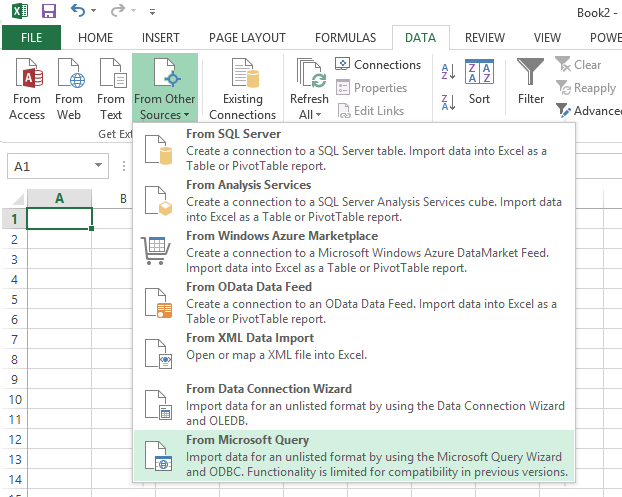Open the FILE tab

pos(31,38)
